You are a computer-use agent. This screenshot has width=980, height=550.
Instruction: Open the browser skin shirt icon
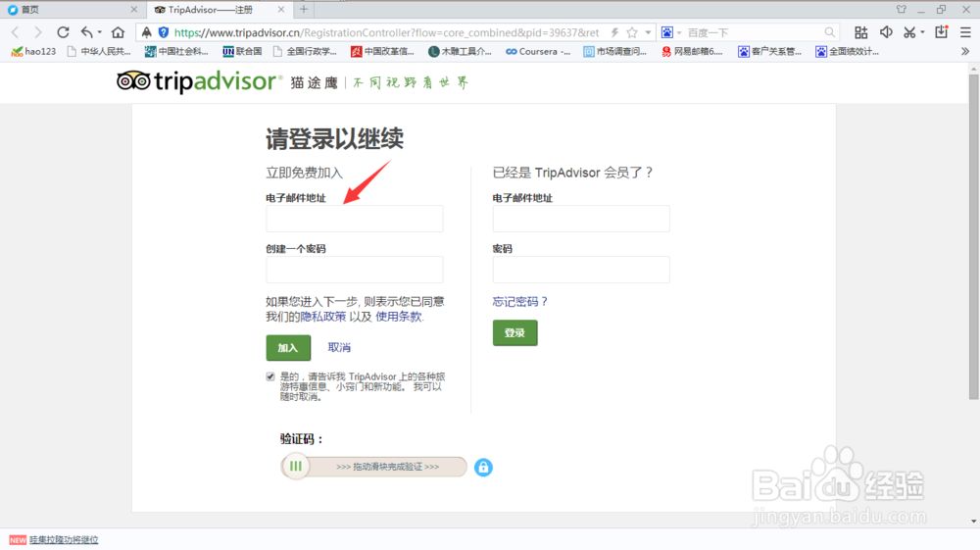pos(902,10)
